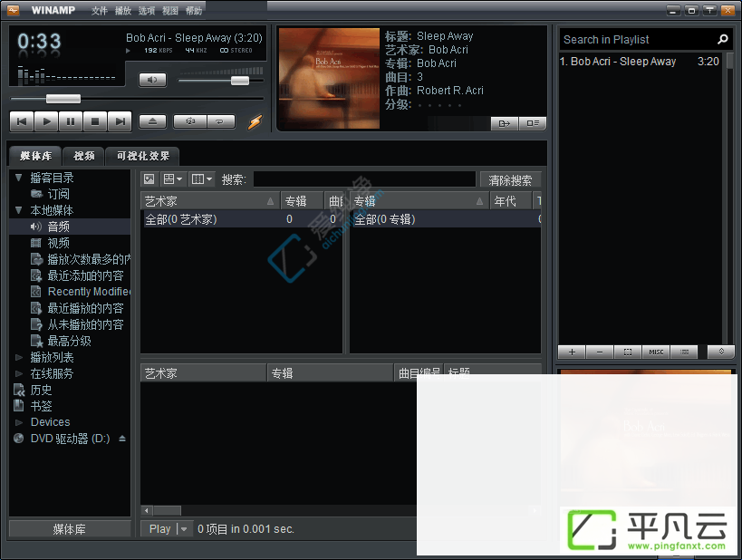Click the Play button in library footer

coord(160,529)
